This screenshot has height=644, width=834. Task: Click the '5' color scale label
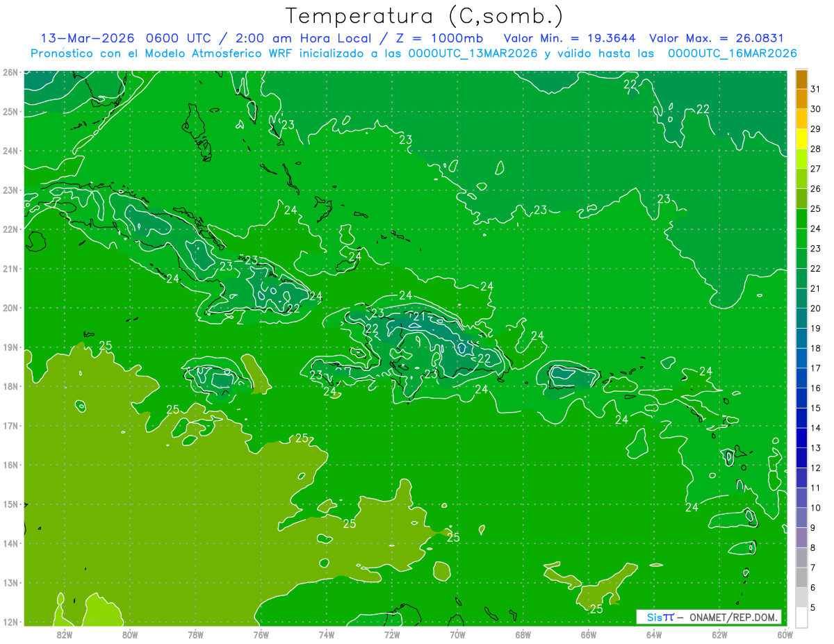point(814,607)
